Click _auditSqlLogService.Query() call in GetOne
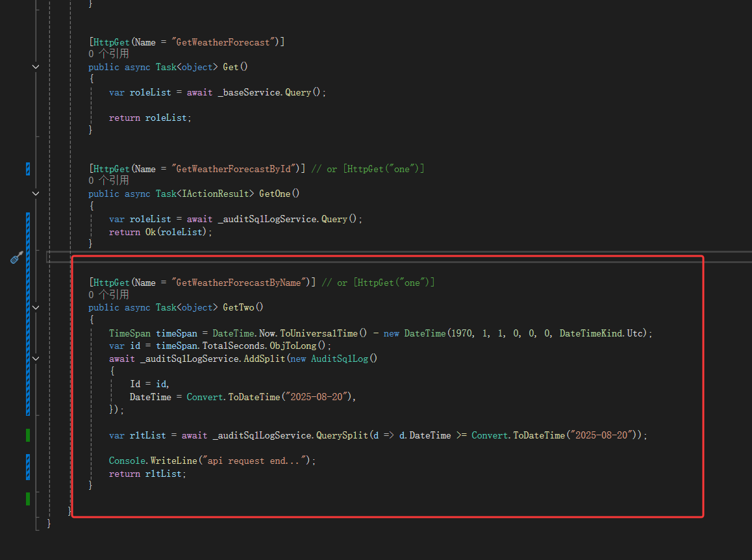Viewport: 752px width, 560px height. (287, 219)
